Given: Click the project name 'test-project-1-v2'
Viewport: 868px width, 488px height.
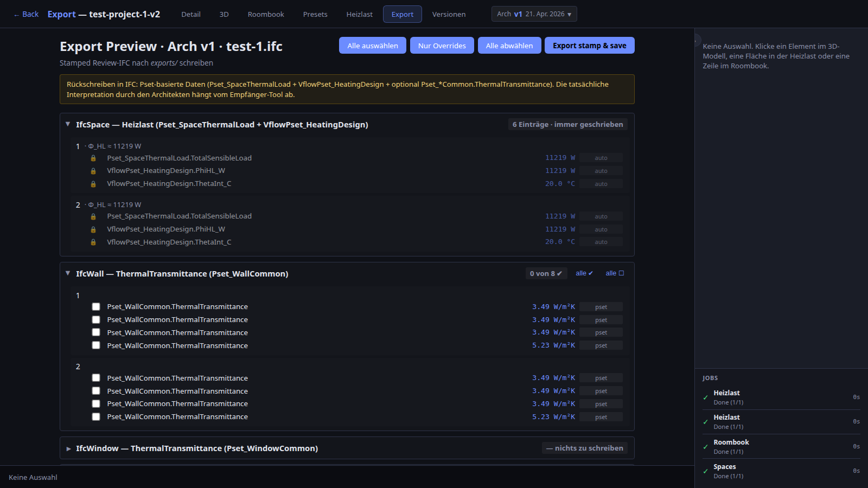Looking at the screenshot, I should click(125, 14).
